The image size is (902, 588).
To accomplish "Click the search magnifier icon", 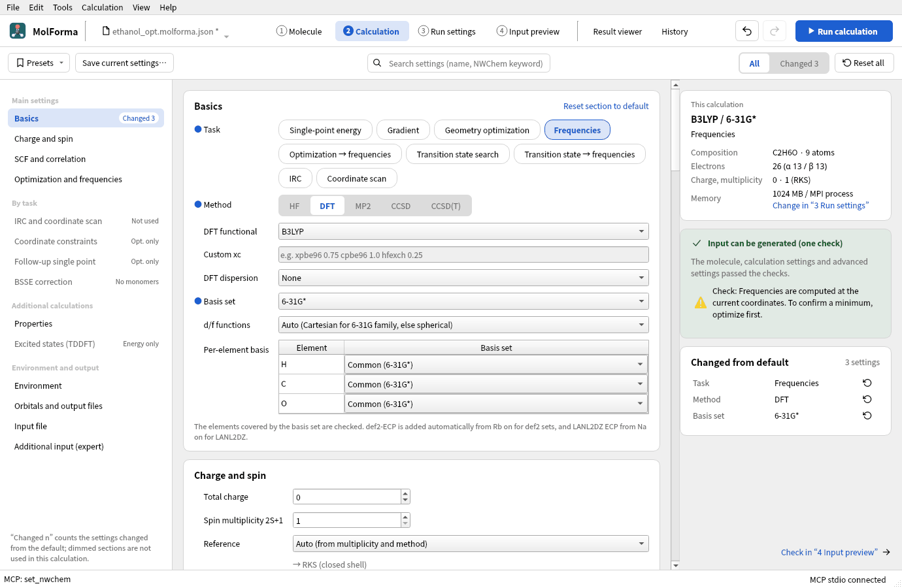I will [x=377, y=63].
